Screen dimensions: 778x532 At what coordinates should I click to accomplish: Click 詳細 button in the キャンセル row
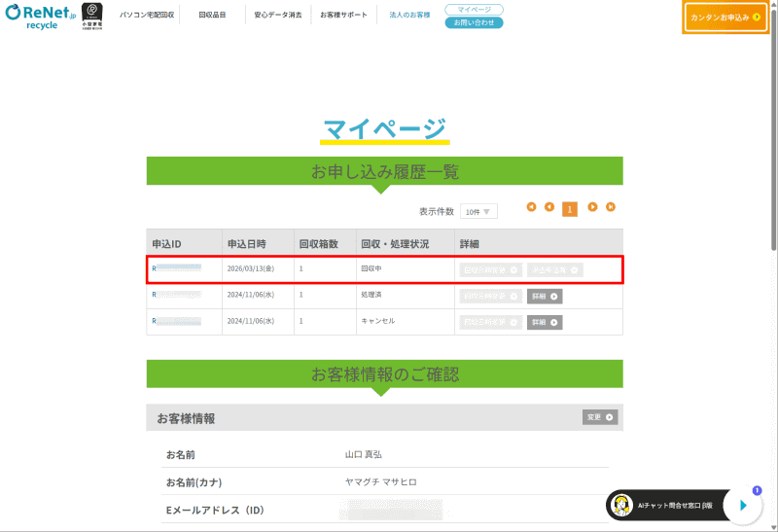pyautogui.click(x=545, y=323)
